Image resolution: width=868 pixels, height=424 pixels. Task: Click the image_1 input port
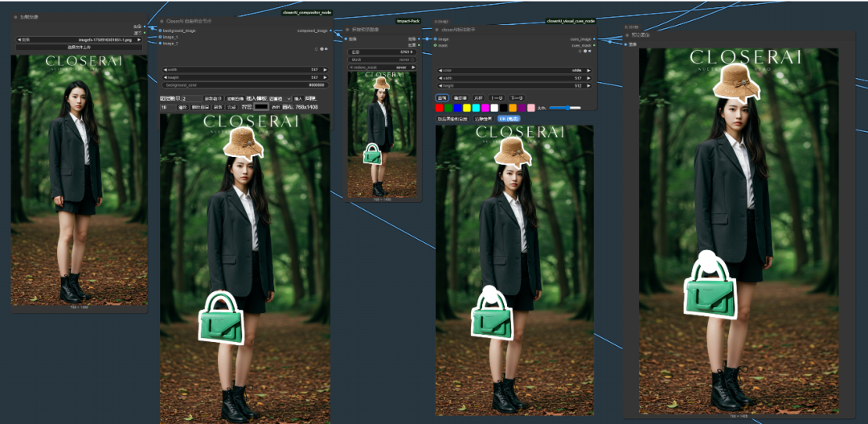pos(160,36)
